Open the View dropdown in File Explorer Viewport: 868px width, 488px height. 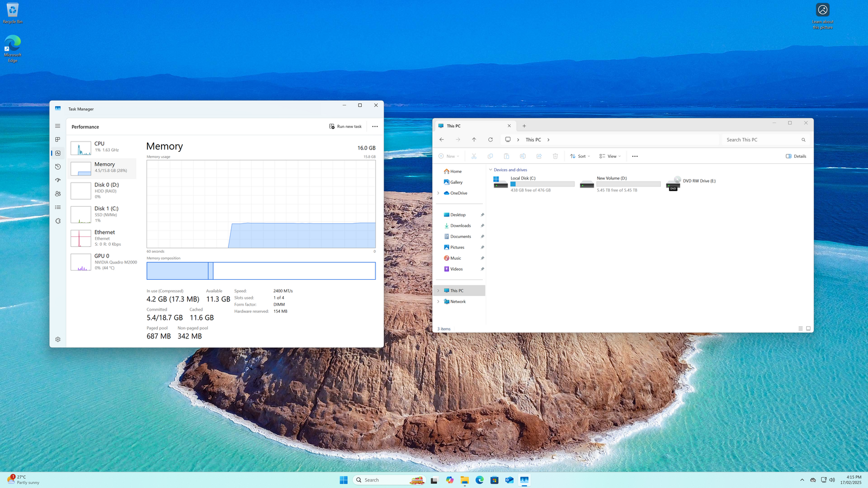[x=610, y=156]
